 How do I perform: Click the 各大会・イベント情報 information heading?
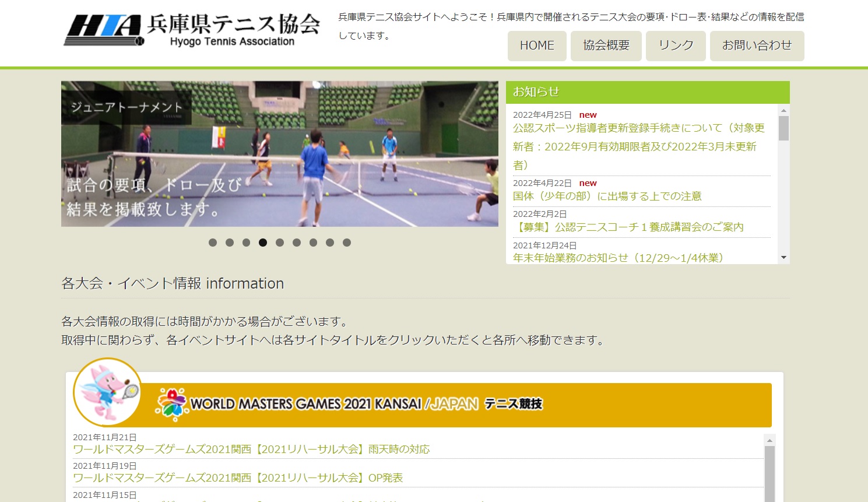coord(173,283)
